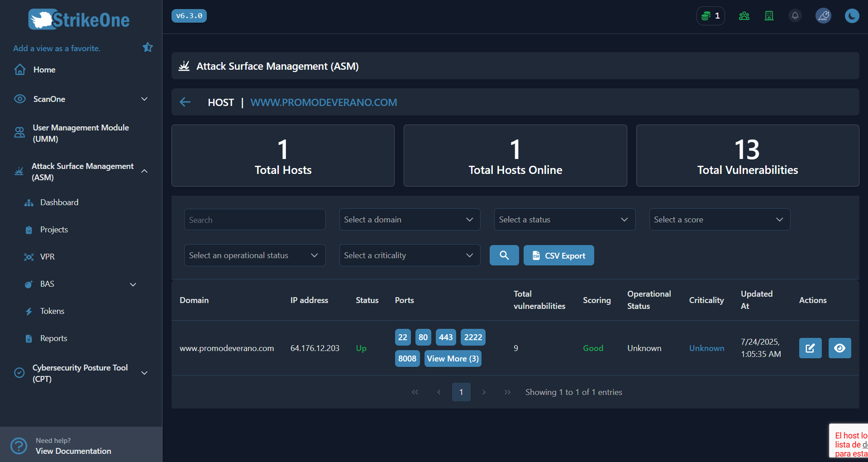
Task: Jump to first page double arrow
Action: tap(415, 392)
